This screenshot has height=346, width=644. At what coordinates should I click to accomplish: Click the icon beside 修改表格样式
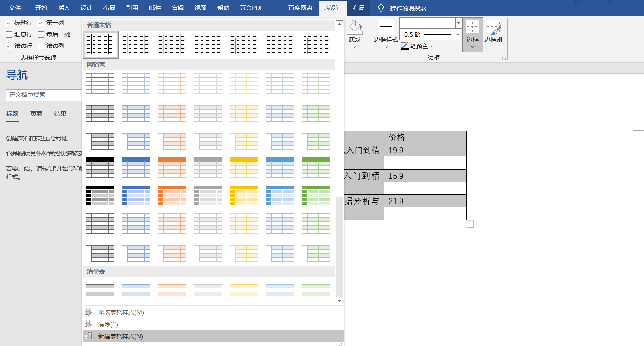pos(89,312)
